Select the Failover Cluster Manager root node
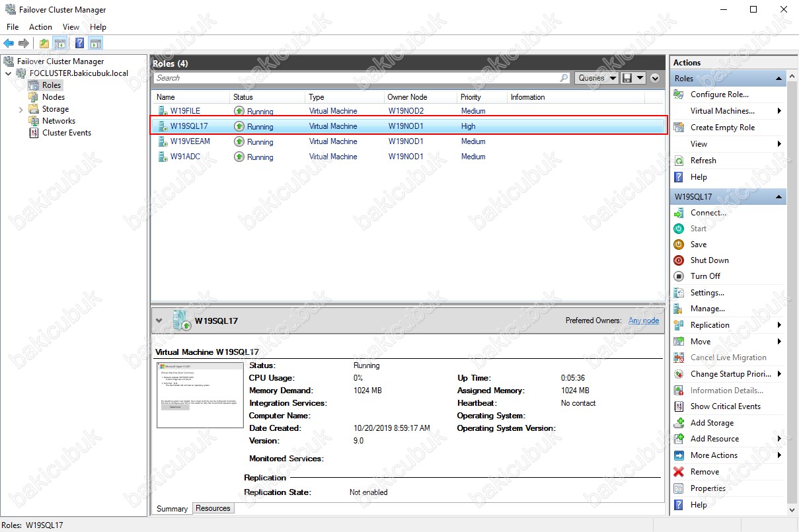 [x=60, y=61]
